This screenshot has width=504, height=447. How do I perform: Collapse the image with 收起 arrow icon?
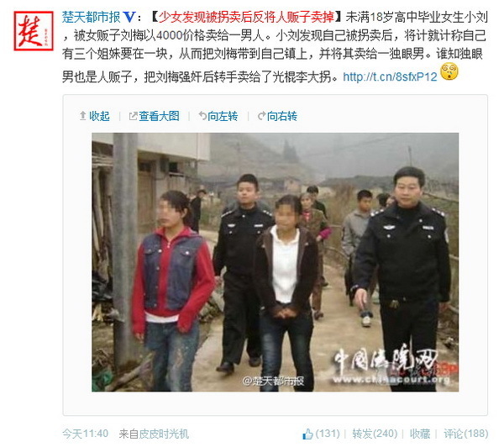(x=82, y=116)
